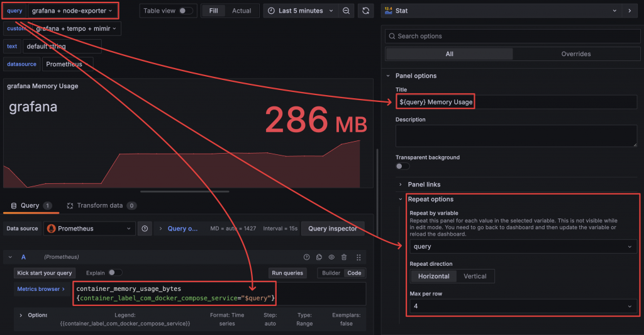Click the query name A label

[x=23, y=258]
